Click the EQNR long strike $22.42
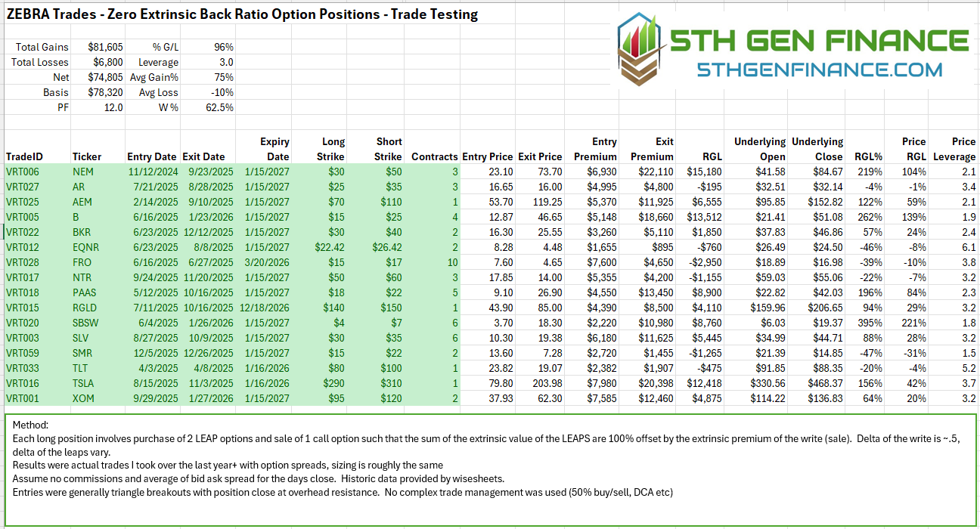The width and height of the screenshot is (980, 529). click(x=330, y=247)
